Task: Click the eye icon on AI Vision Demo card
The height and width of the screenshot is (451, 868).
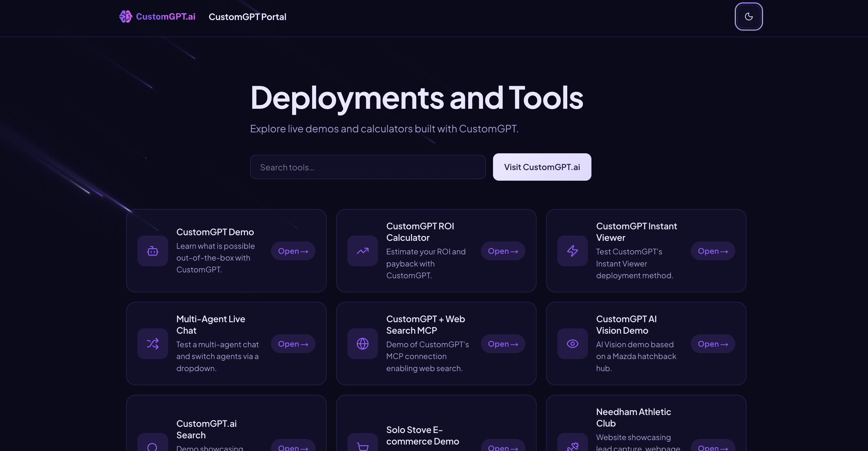Action: click(572, 343)
